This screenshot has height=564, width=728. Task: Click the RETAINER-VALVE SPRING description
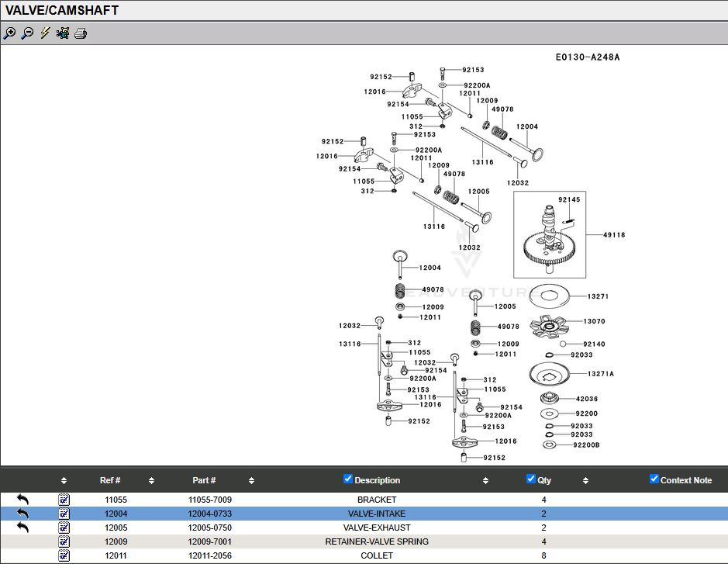coord(377,542)
